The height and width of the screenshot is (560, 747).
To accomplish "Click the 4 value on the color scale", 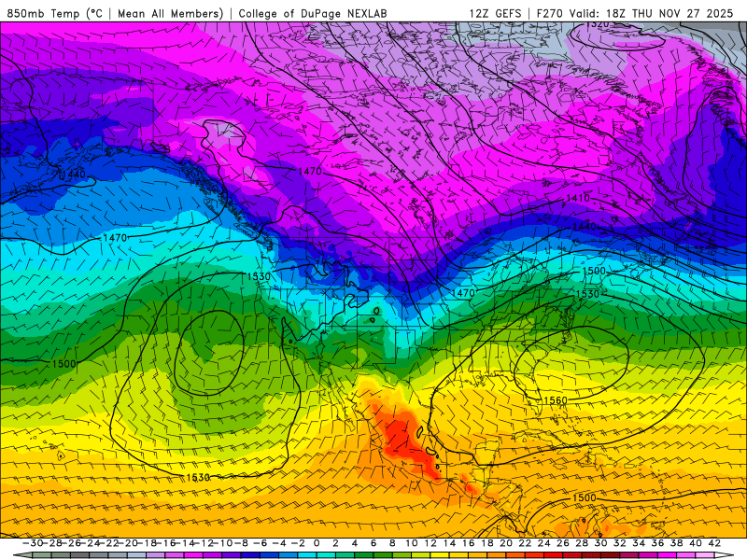I will [355, 543].
